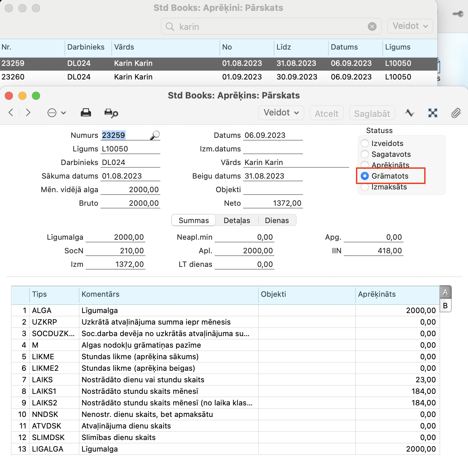
Task: Click the workflow overview cross-arrows icon
Action: tap(433, 113)
